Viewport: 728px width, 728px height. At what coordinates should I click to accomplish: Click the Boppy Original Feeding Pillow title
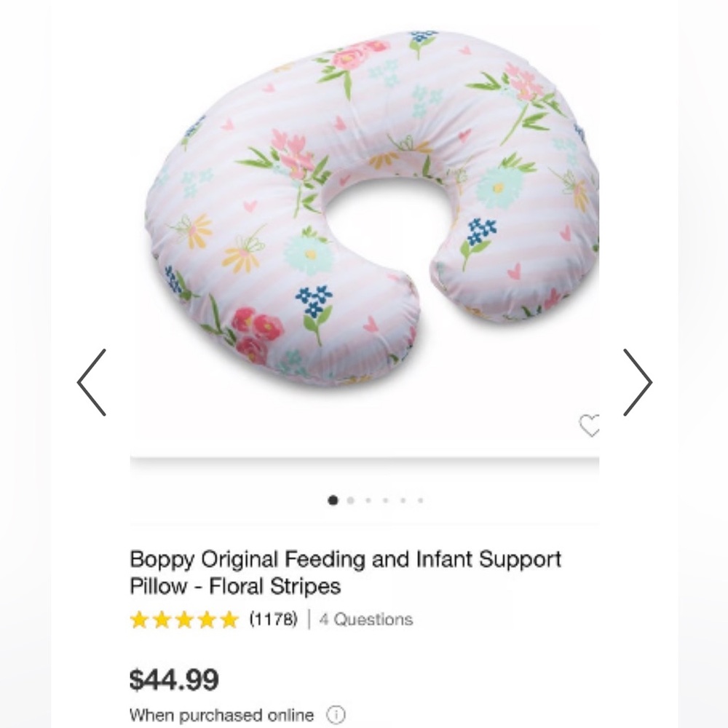pos(345,573)
